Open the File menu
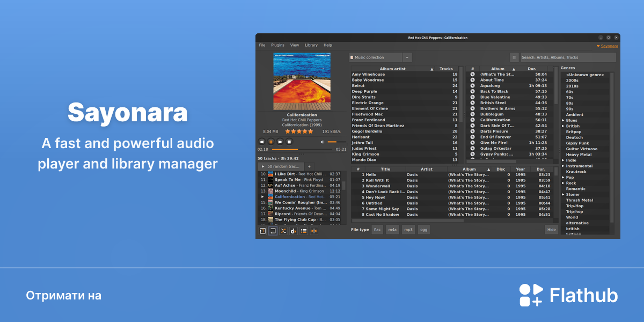This screenshot has width=644, height=322. click(262, 46)
